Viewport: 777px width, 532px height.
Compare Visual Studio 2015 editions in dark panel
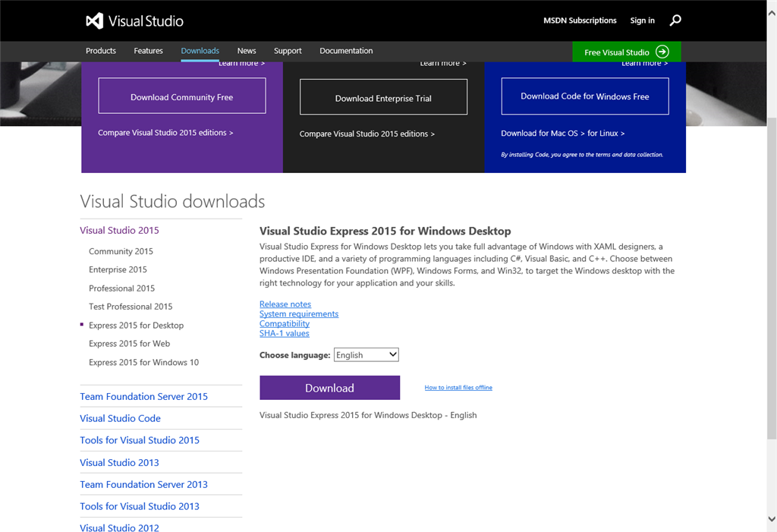click(366, 134)
